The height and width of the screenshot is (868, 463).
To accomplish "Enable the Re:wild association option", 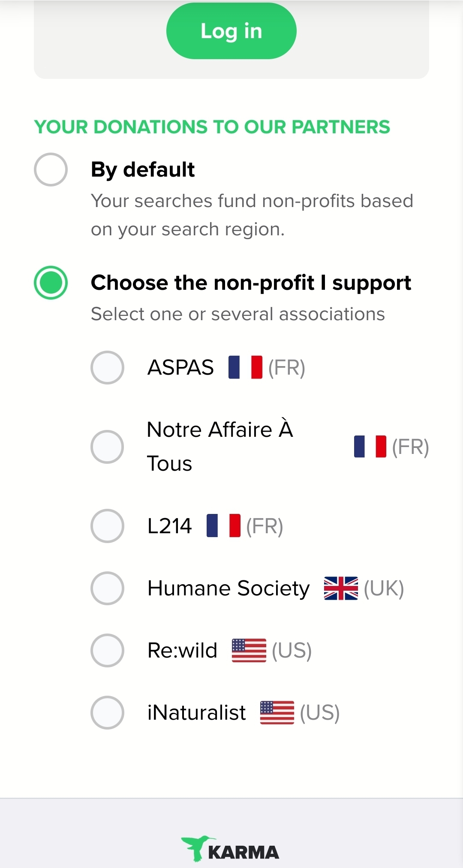I will (107, 650).
